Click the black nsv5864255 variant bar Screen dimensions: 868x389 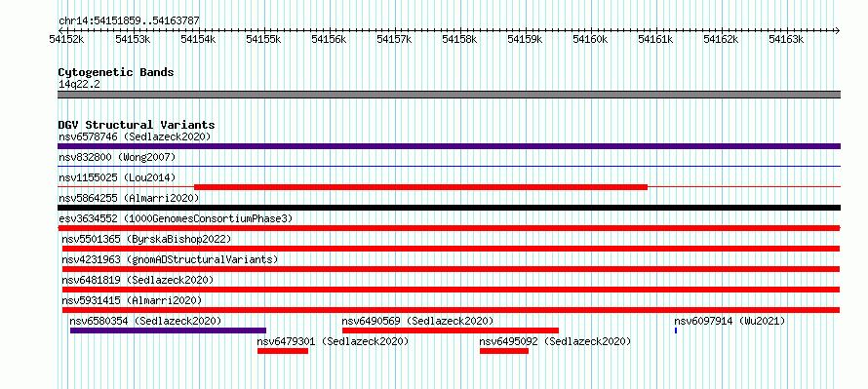tap(449, 208)
